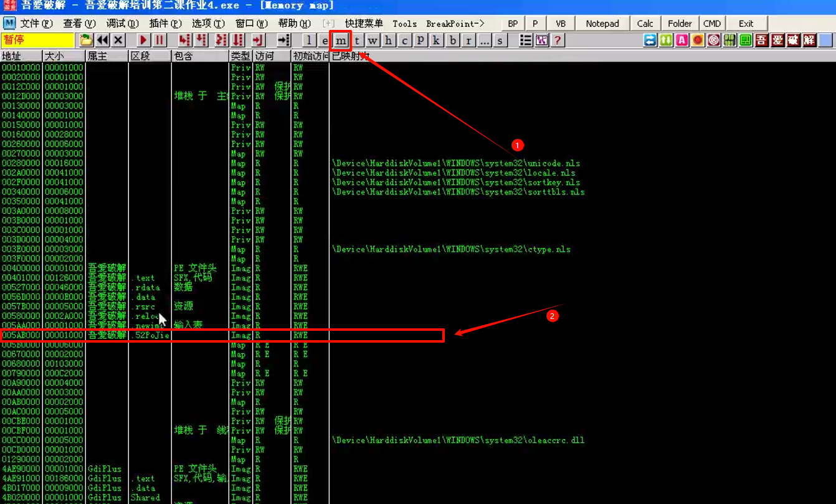Click the orange red-dot plugin icon

click(x=698, y=40)
